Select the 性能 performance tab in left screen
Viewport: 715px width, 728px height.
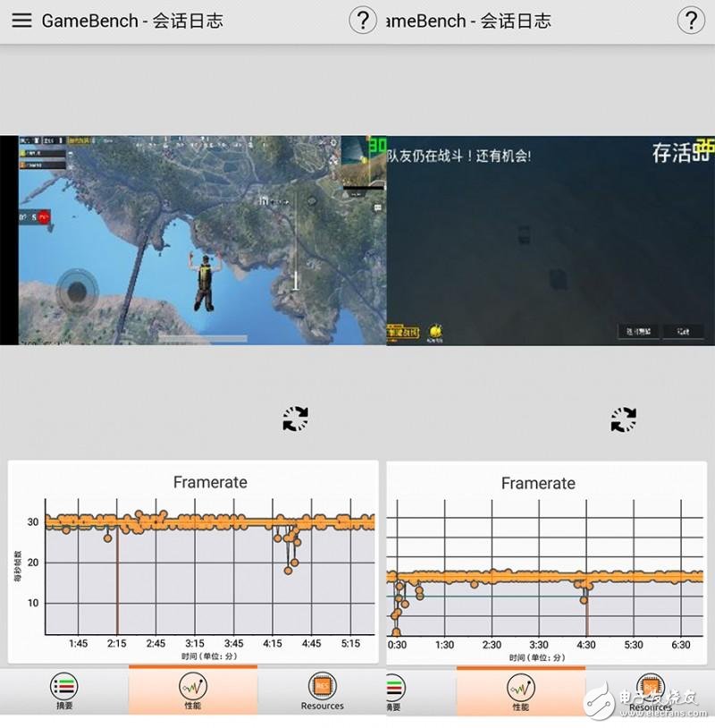193,690
